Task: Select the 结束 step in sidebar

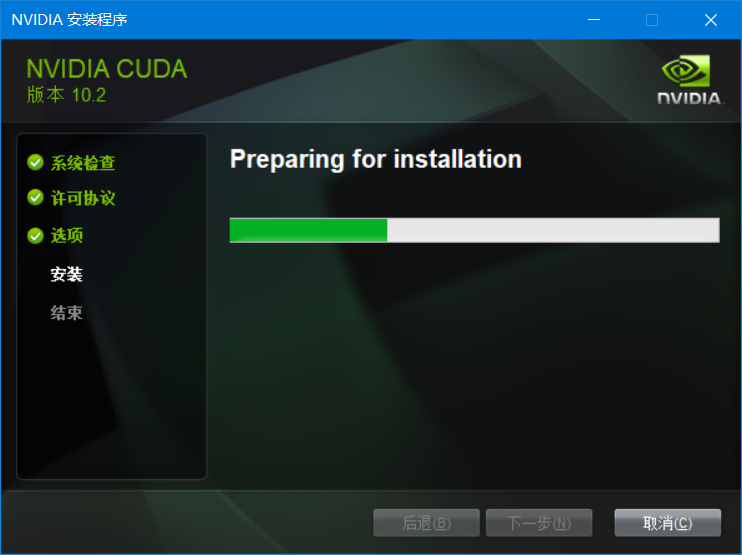Action: [x=67, y=313]
